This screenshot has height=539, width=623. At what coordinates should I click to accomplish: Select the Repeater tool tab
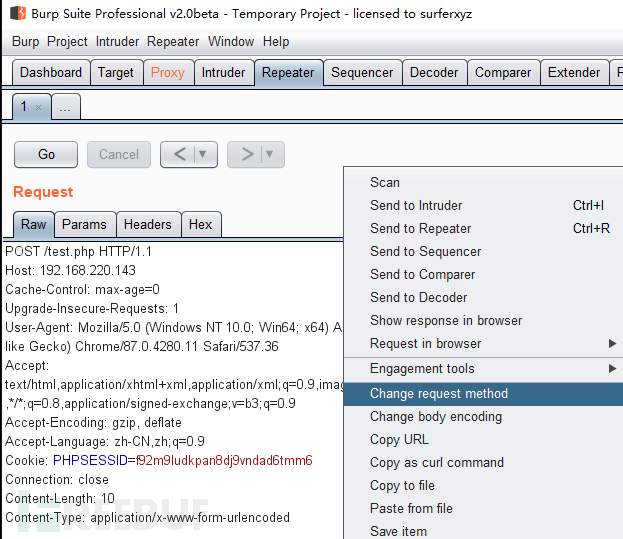[288, 73]
